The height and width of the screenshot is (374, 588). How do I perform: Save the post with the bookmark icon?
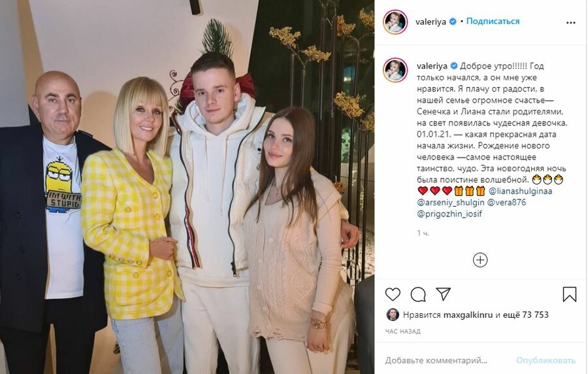point(569,294)
